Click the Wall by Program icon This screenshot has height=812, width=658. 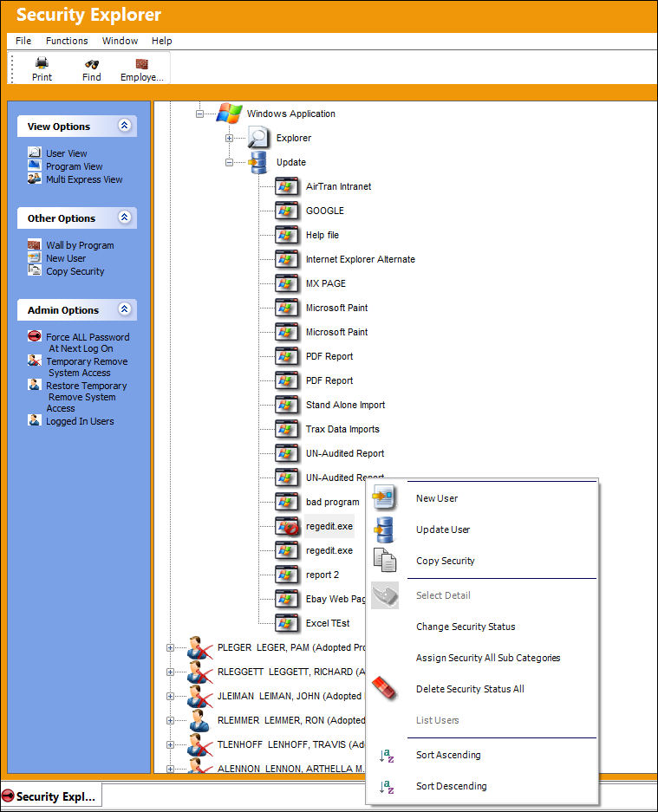[34, 244]
